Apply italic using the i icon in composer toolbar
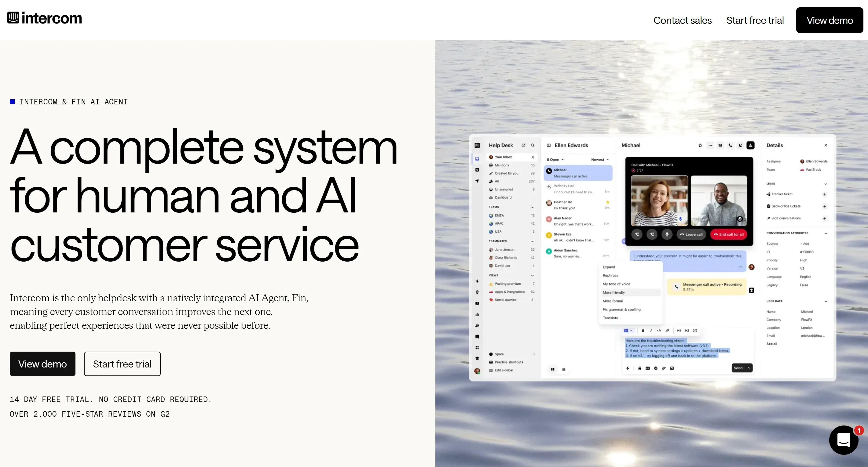Screen dimensions: 868x467 pyautogui.click(x=651, y=331)
